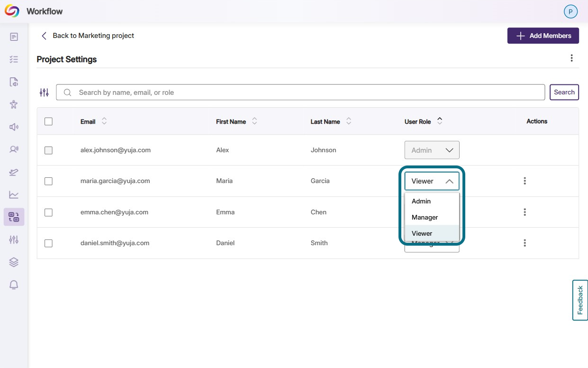Check the box for alex.johnson@yuja.com
The width and height of the screenshot is (588, 368).
pos(48,150)
